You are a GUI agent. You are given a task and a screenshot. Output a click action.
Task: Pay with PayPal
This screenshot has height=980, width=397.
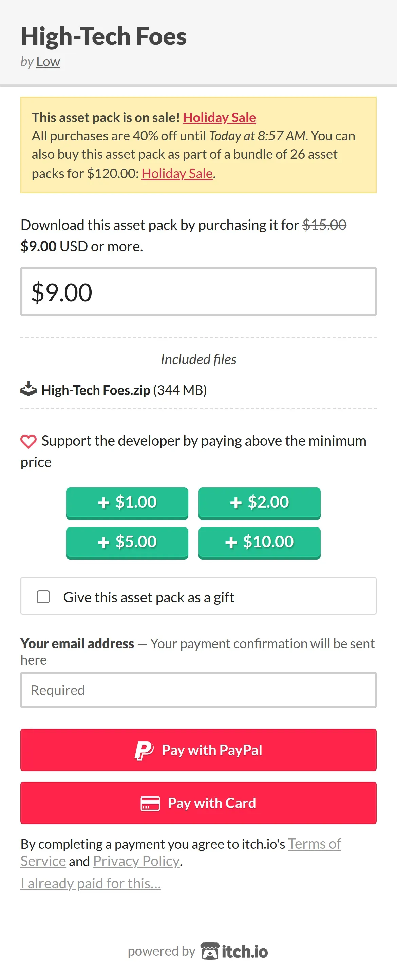pos(198,750)
